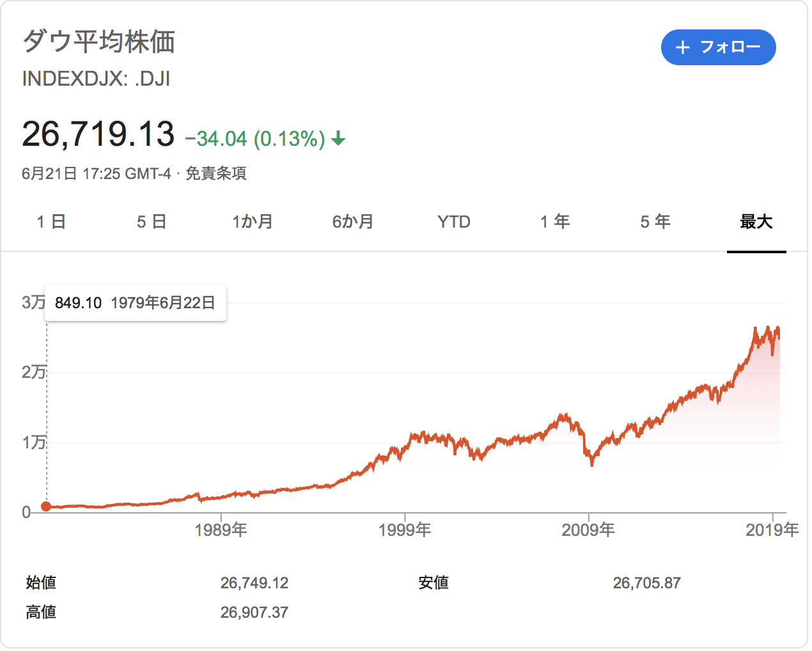Click the green down arrow indicator

(338, 138)
